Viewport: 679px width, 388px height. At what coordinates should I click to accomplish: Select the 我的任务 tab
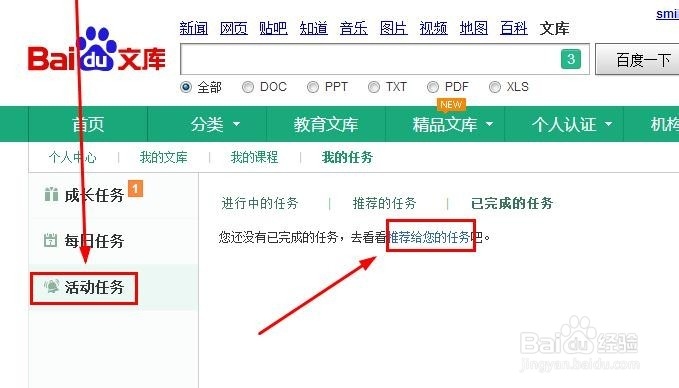tap(347, 157)
